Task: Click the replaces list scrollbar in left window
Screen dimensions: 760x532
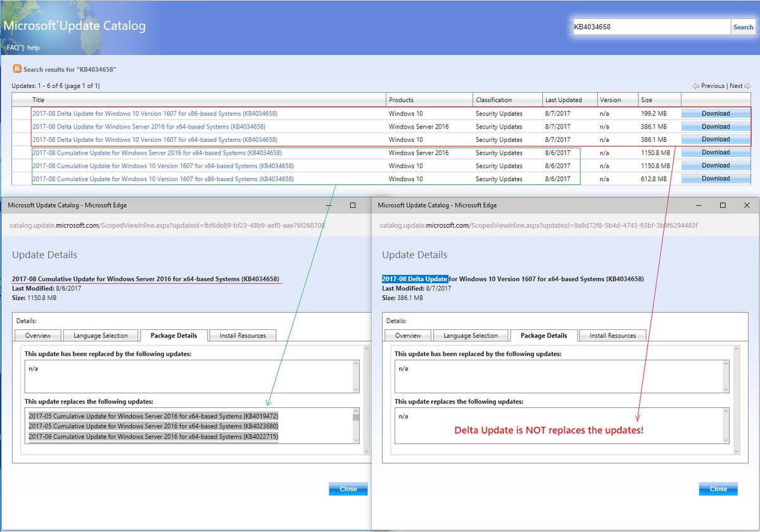Action: click(356, 426)
